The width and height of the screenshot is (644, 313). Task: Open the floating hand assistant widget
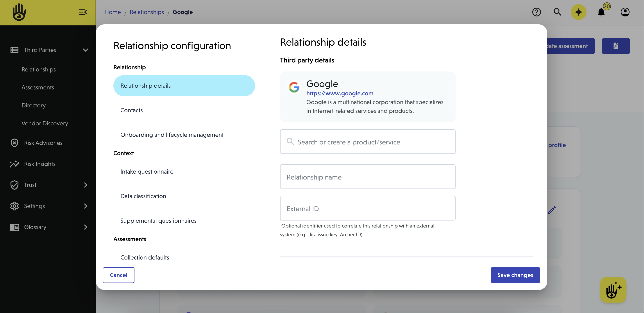[x=613, y=290]
